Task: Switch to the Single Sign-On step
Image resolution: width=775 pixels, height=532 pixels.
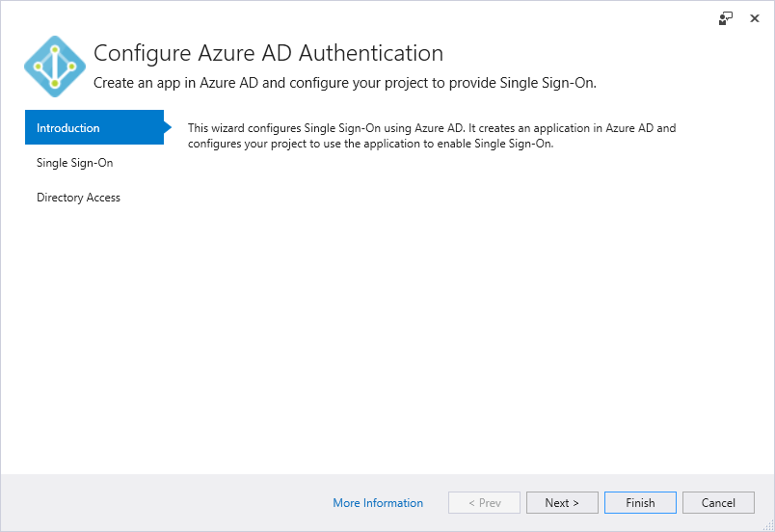Action: coord(74,163)
